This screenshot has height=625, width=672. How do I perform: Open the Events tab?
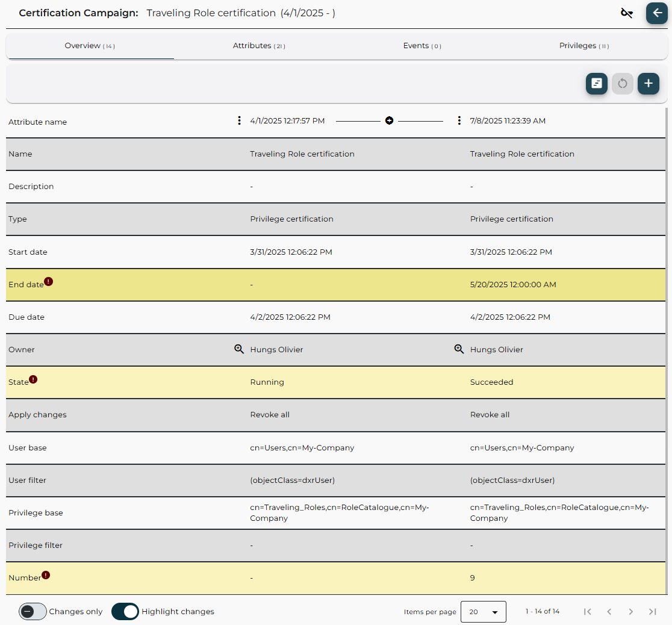[422, 46]
